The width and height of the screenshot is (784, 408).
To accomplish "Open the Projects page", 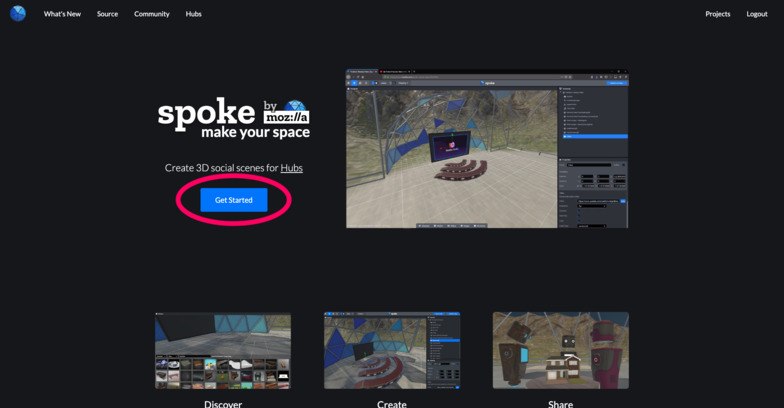I will [718, 14].
